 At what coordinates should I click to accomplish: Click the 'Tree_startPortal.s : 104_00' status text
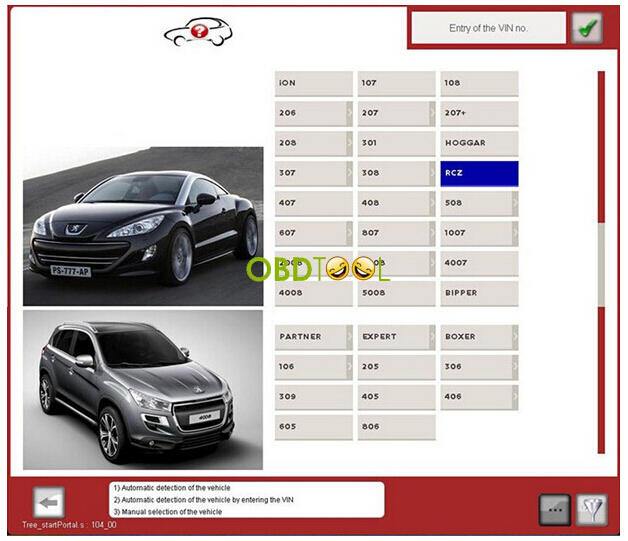[x=69, y=525]
